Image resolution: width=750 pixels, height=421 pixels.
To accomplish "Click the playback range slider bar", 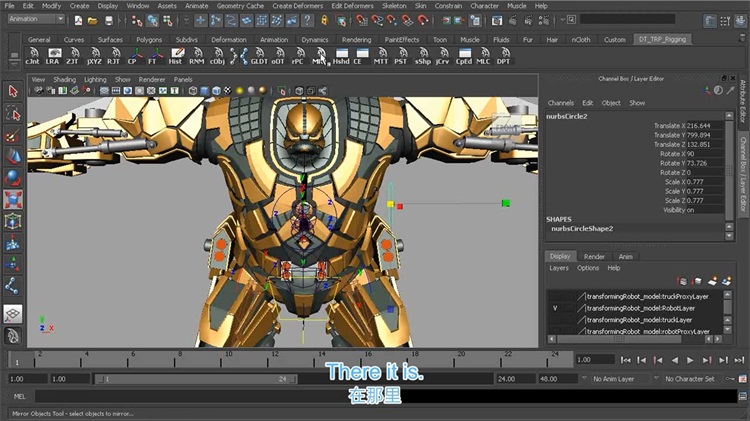I will pos(196,379).
